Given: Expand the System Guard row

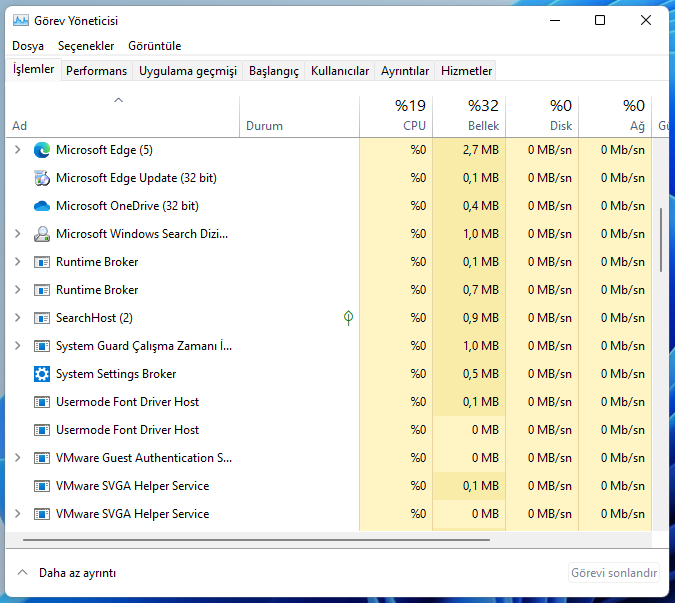Looking at the screenshot, I should tap(18, 346).
